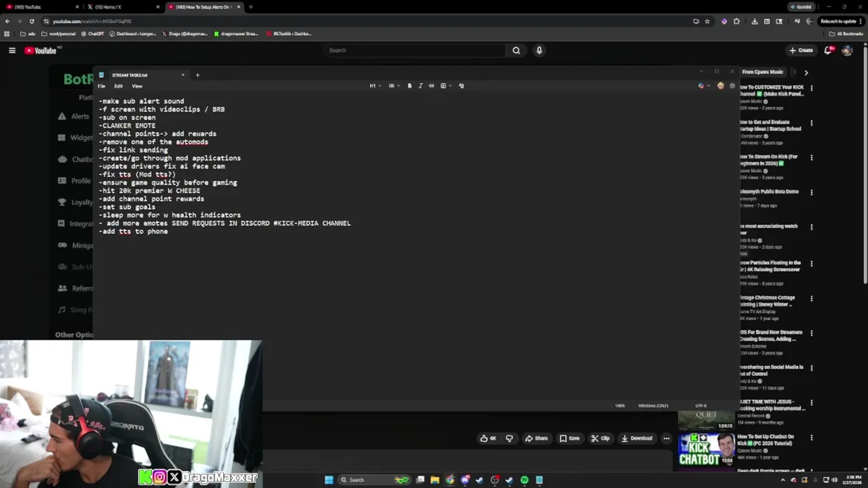Click the '-add tts to phone' line
This screenshot has height=488, width=868.
point(133,231)
